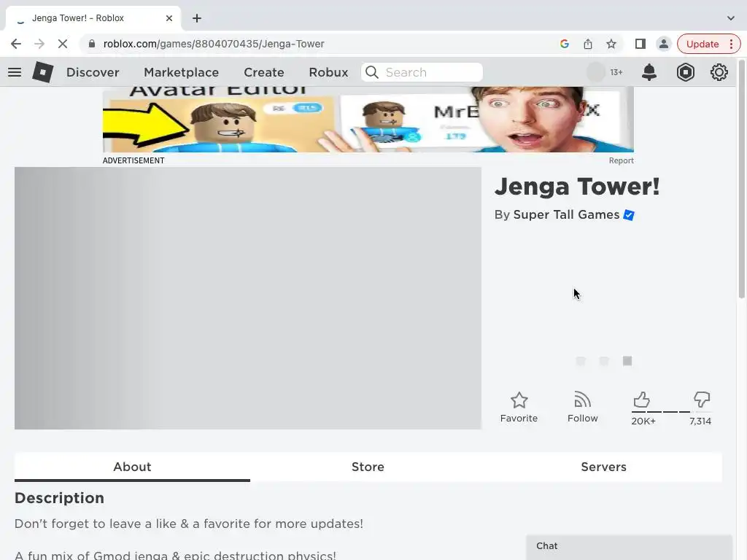Expand the tab search chevron
This screenshot has width=747, height=560.
click(x=731, y=18)
